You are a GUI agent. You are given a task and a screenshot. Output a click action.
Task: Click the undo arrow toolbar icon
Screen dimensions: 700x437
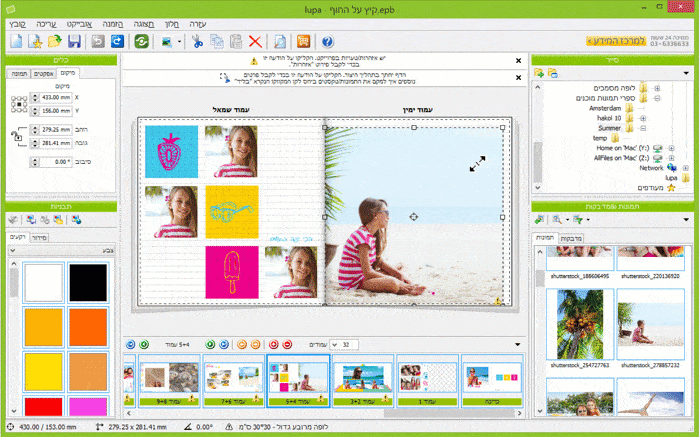[98, 41]
